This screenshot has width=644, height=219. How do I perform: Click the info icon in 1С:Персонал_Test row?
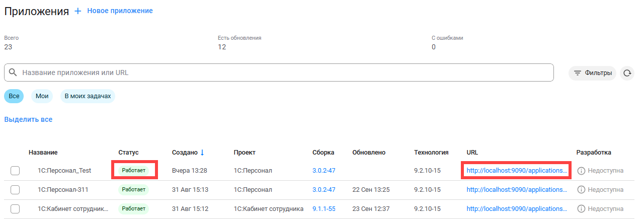(581, 171)
